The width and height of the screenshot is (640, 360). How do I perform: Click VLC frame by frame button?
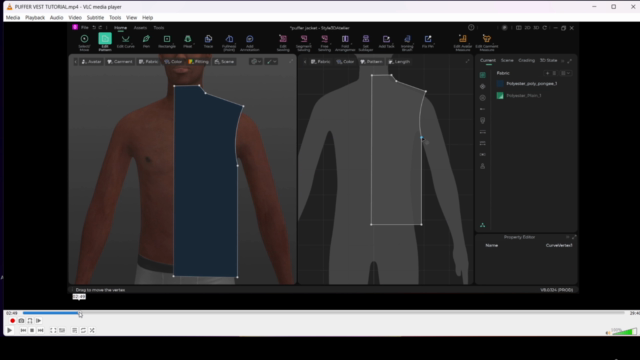38,321
